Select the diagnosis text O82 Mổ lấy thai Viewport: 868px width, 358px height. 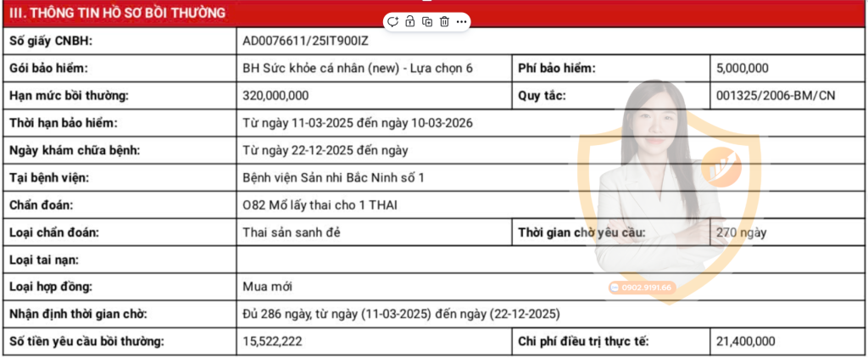point(320,205)
